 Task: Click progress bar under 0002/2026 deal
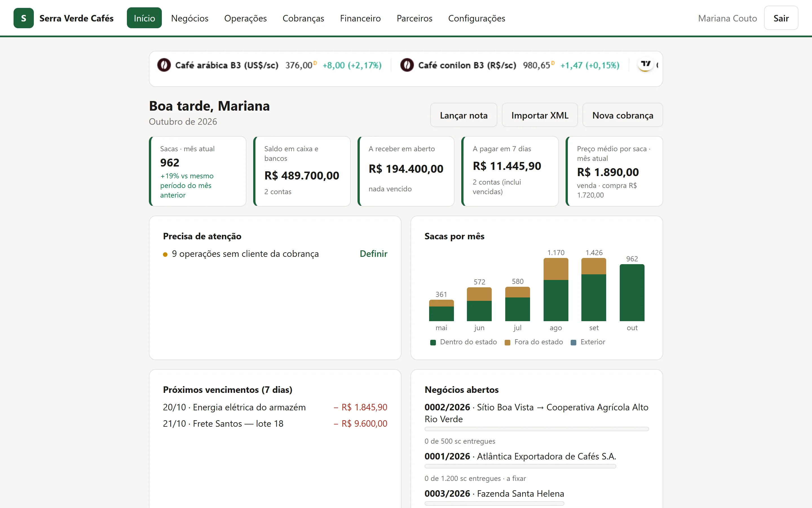[537, 429]
